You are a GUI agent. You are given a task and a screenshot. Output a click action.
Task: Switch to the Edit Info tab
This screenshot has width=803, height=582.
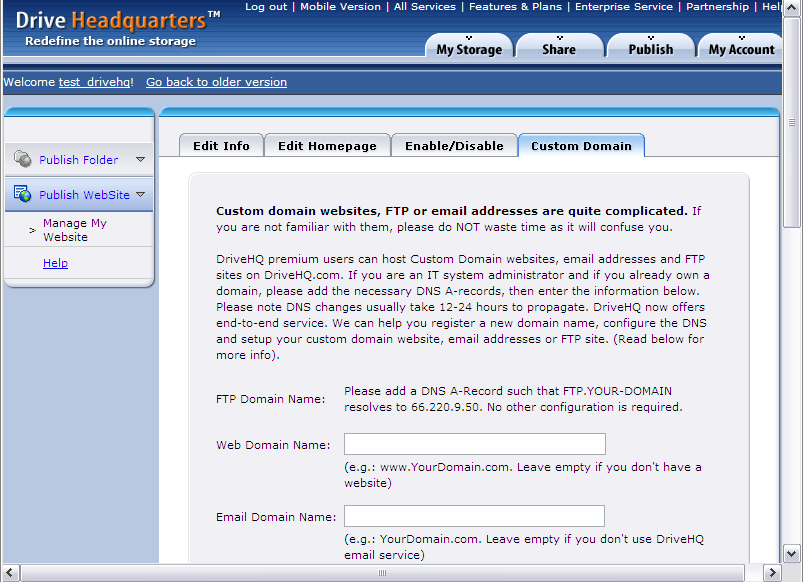click(x=221, y=146)
